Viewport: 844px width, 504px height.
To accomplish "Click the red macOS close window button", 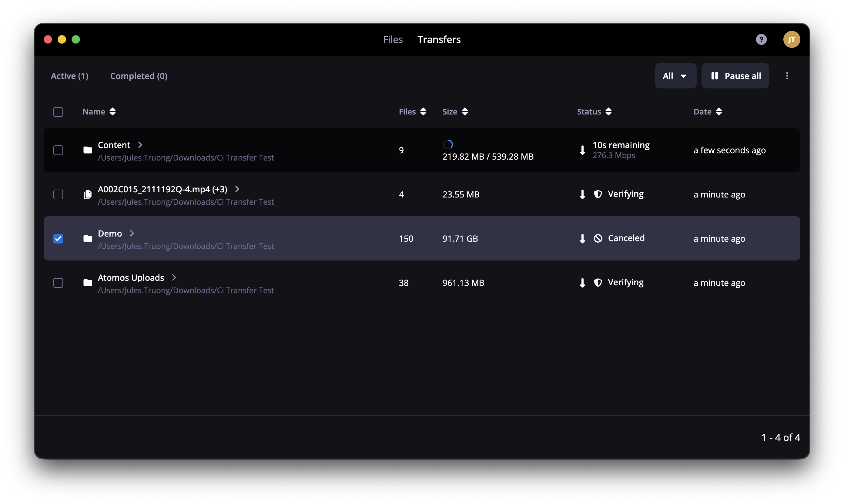I will (48, 39).
